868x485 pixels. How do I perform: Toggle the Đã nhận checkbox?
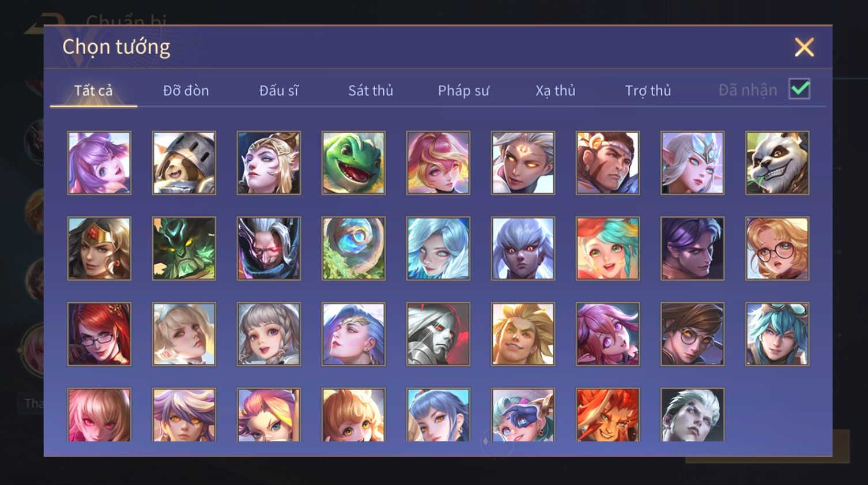tap(799, 89)
